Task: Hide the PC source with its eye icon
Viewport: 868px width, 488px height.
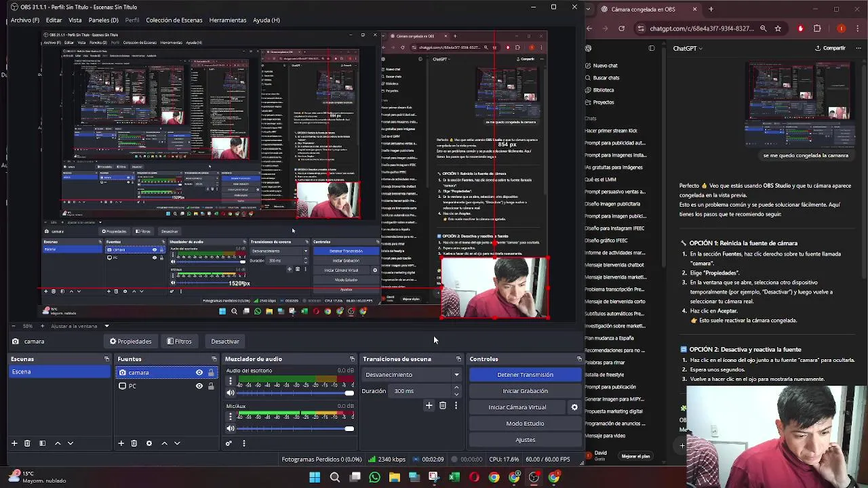Action: click(199, 386)
